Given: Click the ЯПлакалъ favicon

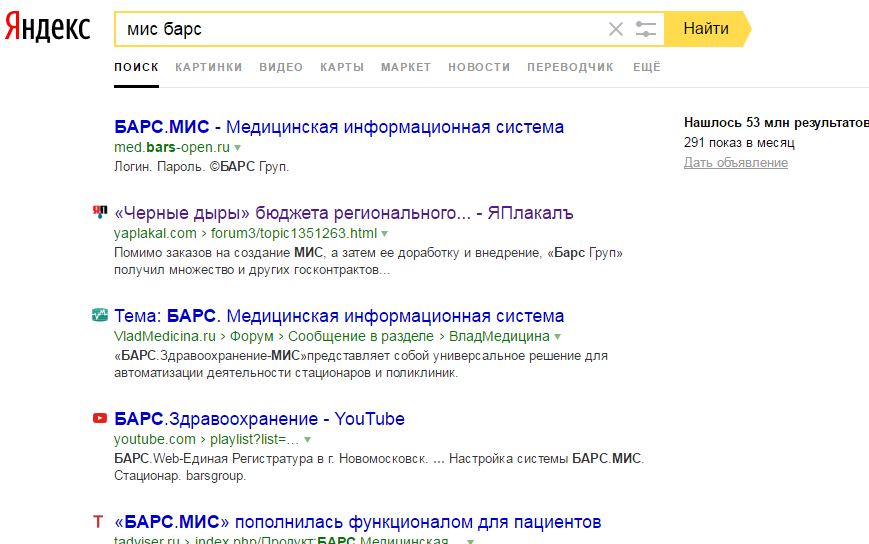Looking at the screenshot, I should pos(100,212).
